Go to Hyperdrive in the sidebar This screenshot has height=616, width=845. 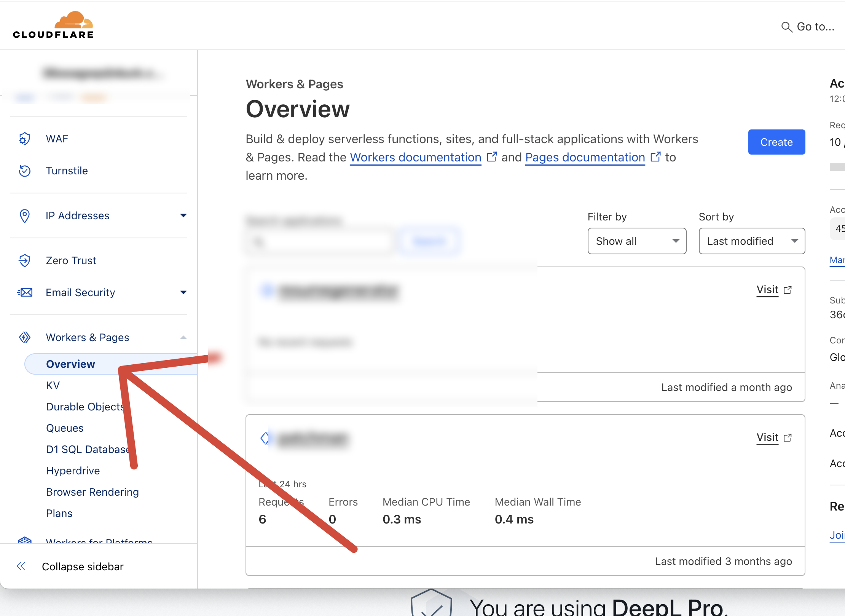point(73,471)
